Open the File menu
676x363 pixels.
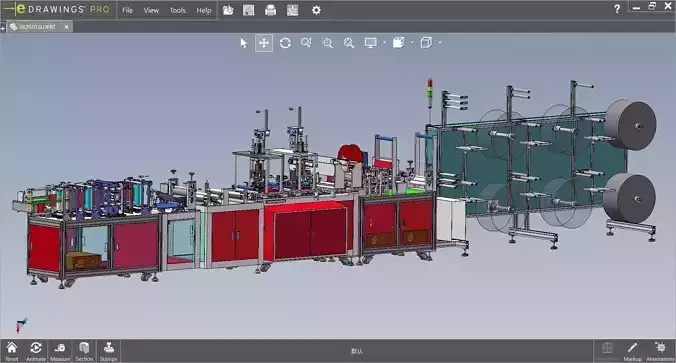[x=127, y=10]
